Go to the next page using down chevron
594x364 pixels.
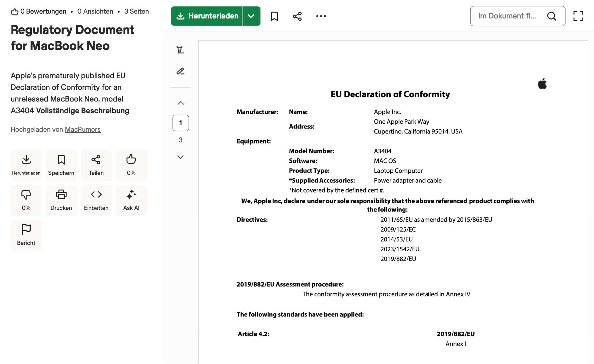181,157
